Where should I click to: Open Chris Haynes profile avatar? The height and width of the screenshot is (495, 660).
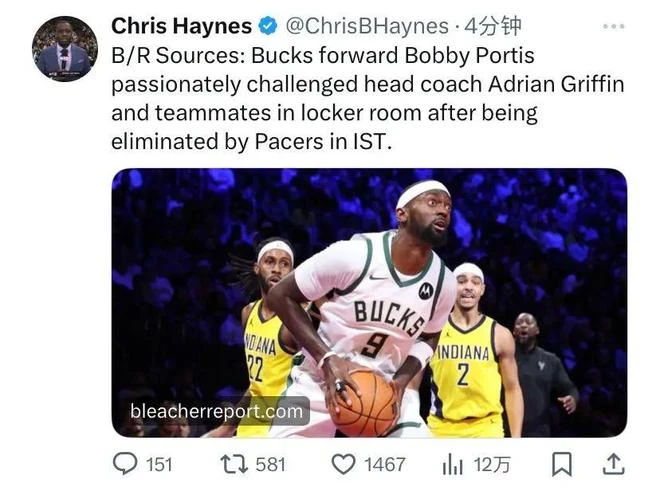click(x=65, y=49)
